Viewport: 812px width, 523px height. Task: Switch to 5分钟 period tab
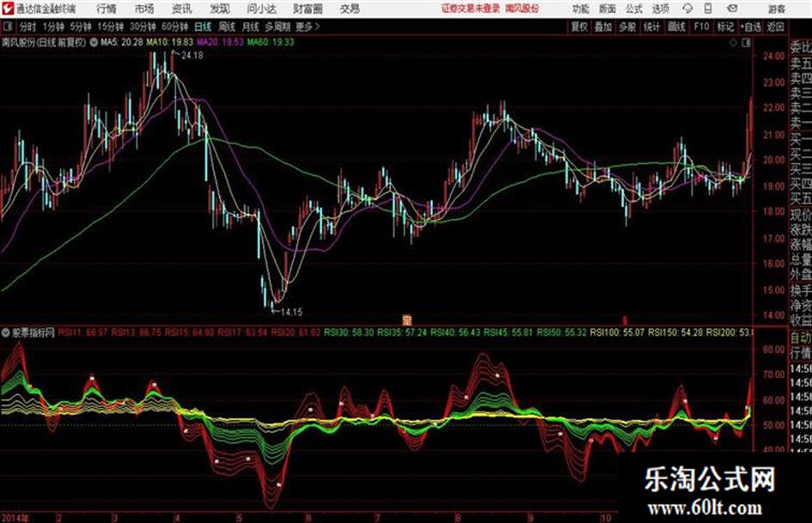(x=80, y=27)
